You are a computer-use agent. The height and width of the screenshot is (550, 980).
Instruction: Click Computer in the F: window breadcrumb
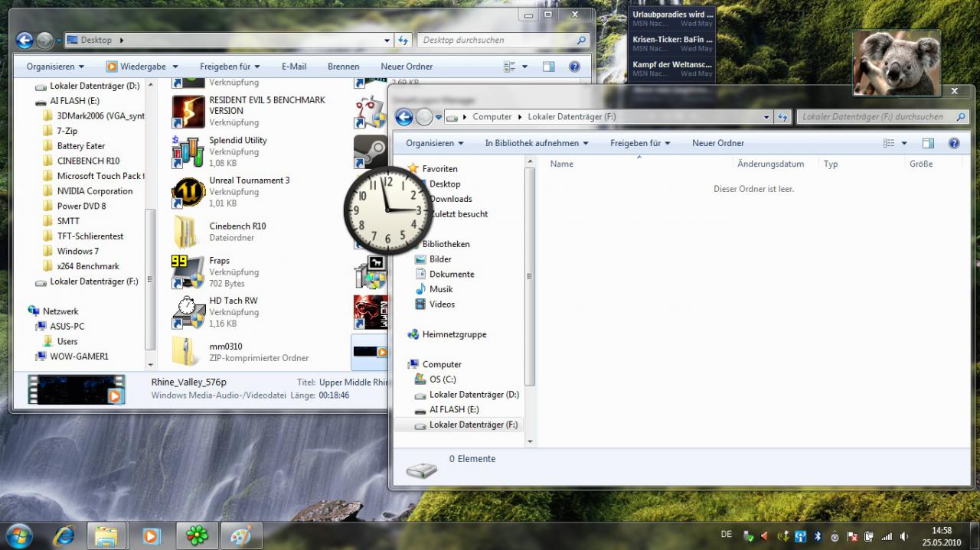click(492, 117)
